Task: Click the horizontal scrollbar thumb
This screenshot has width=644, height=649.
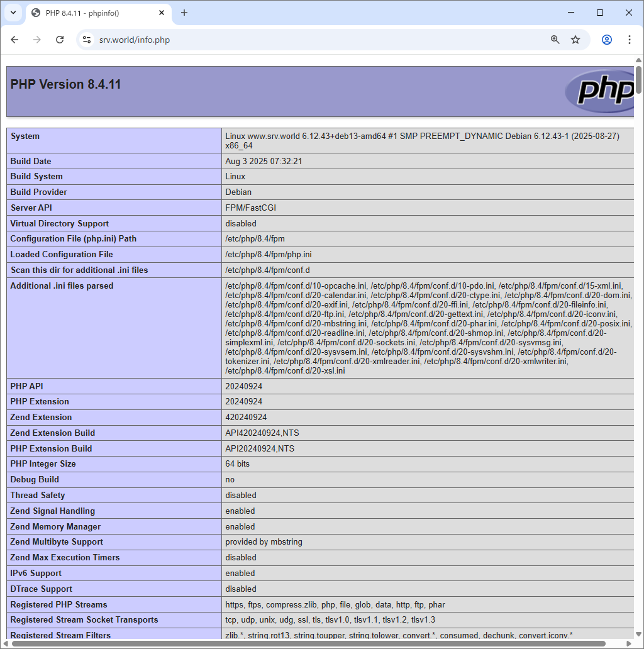Action: coord(309,643)
